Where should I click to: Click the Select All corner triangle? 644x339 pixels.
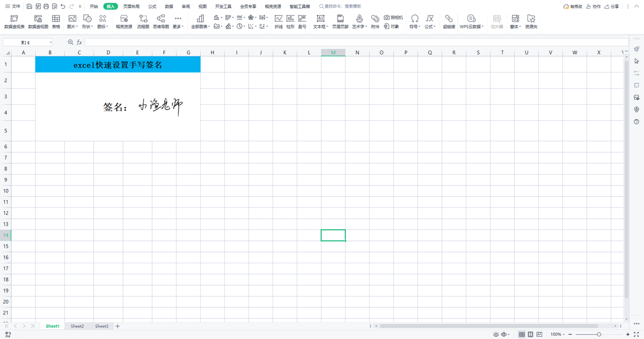tap(8, 53)
